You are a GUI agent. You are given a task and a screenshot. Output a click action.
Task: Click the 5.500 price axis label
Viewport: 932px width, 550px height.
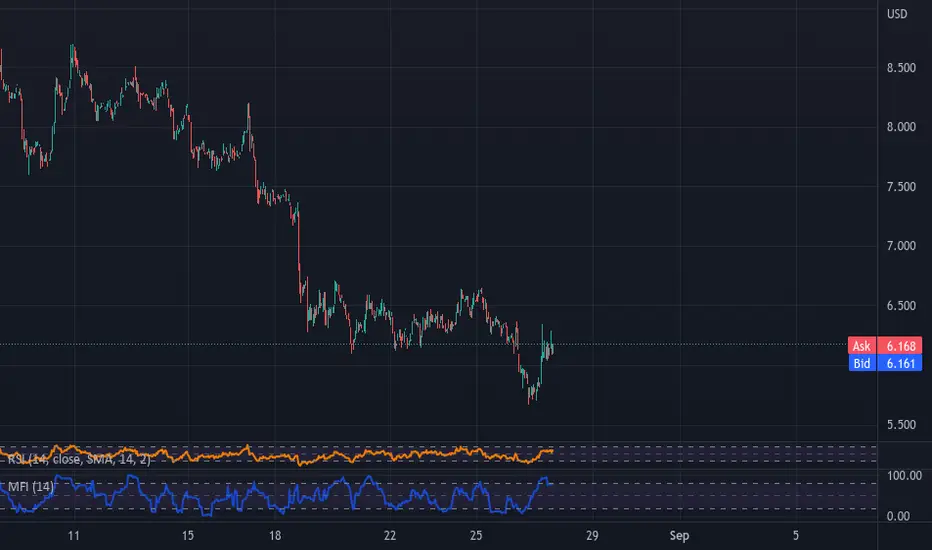pos(901,425)
